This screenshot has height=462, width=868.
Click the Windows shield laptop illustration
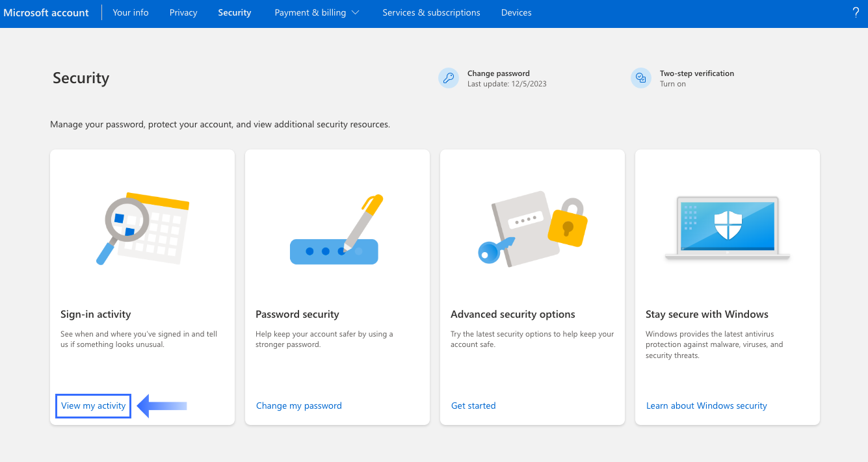coord(728,228)
